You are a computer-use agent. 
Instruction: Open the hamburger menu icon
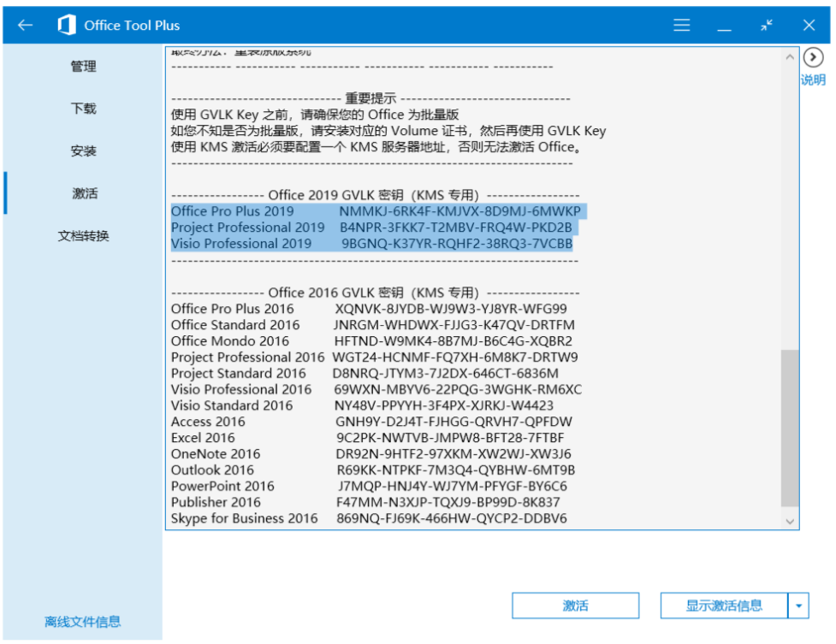[x=682, y=25]
